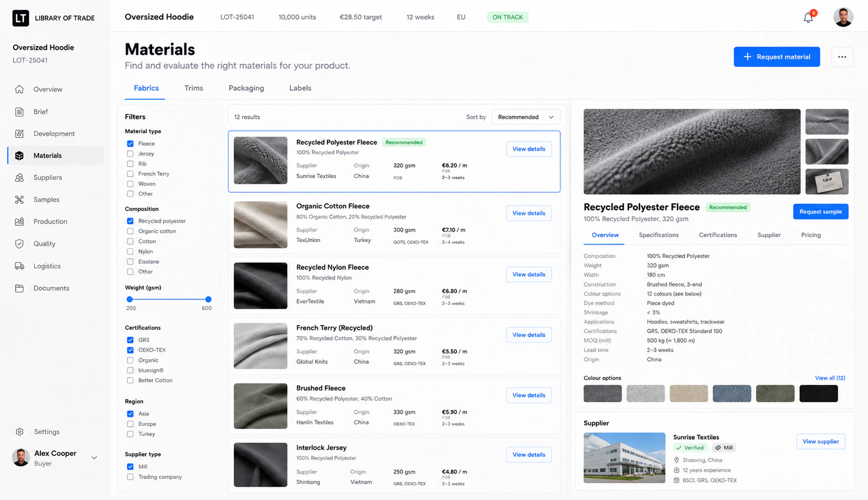Click the Verified checkmark badge

tap(690, 448)
